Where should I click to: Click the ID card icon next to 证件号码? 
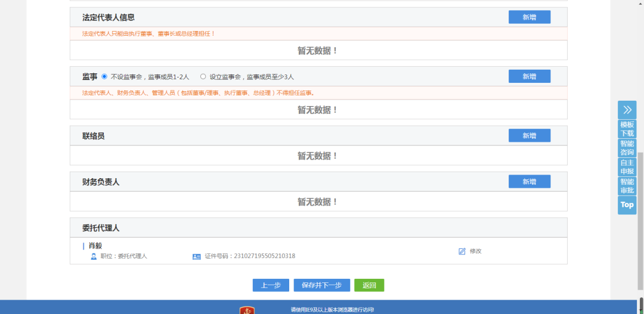[x=196, y=257]
